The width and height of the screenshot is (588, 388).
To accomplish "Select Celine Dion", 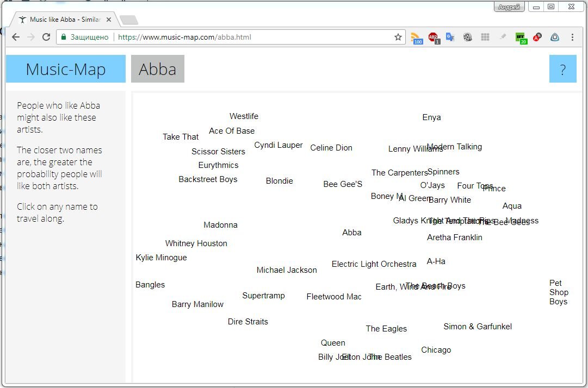I will point(331,148).
